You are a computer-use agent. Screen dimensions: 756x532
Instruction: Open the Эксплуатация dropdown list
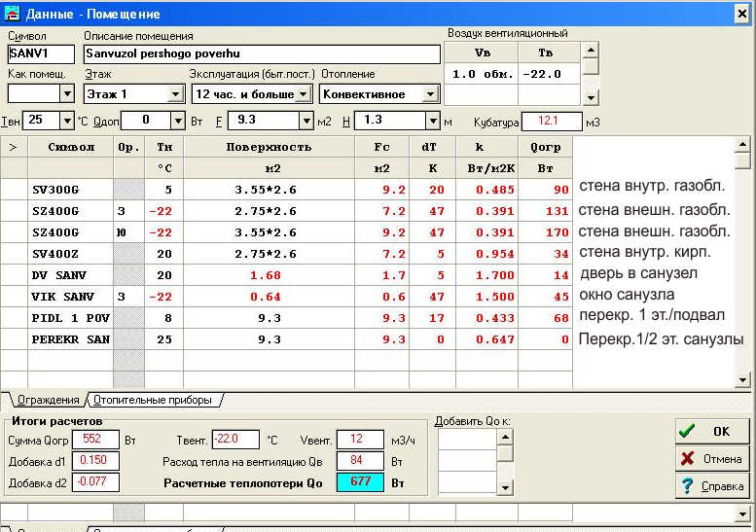pyautogui.click(x=303, y=94)
